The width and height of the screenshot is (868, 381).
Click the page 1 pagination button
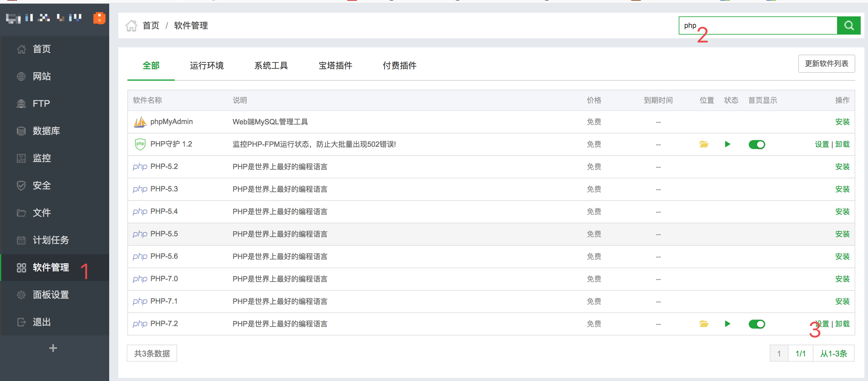tap(779, 353)
